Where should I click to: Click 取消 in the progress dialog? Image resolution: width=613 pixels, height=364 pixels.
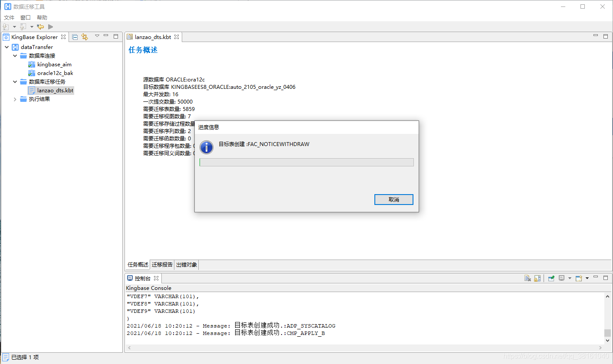393,199
